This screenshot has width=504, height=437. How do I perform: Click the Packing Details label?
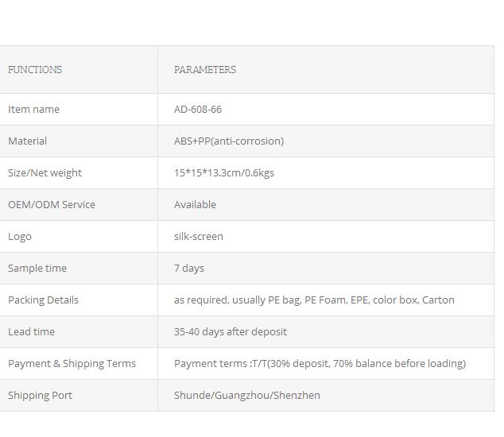point(43,300)
